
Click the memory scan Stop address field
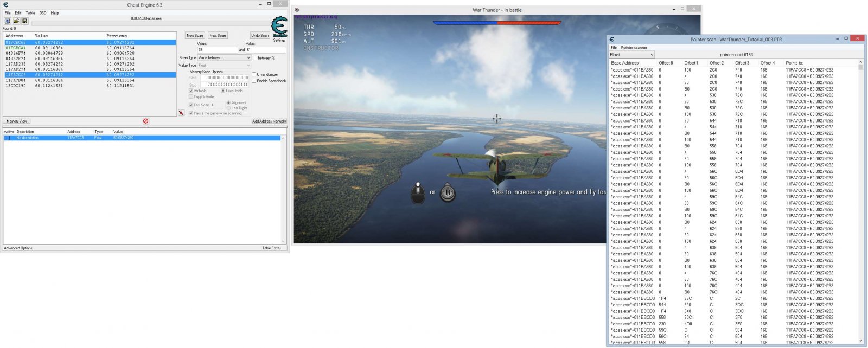(225, 85)
